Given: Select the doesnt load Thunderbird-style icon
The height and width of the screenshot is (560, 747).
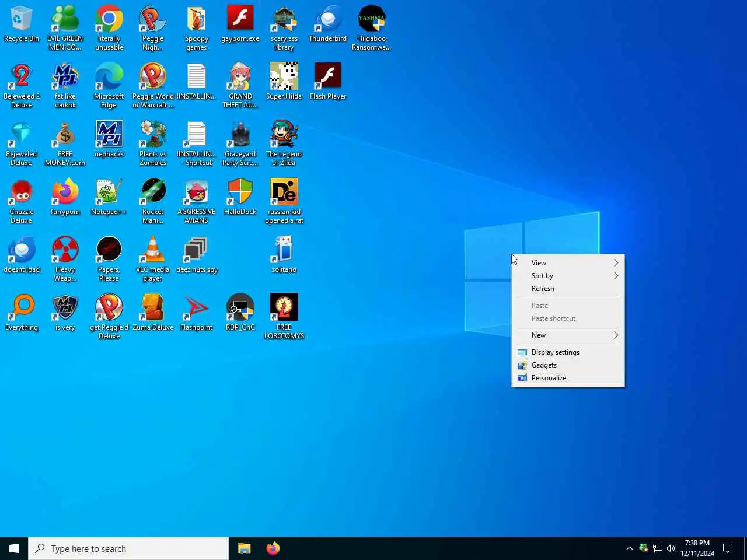Looking at the screenshot, I should click(x=22, y=256).
